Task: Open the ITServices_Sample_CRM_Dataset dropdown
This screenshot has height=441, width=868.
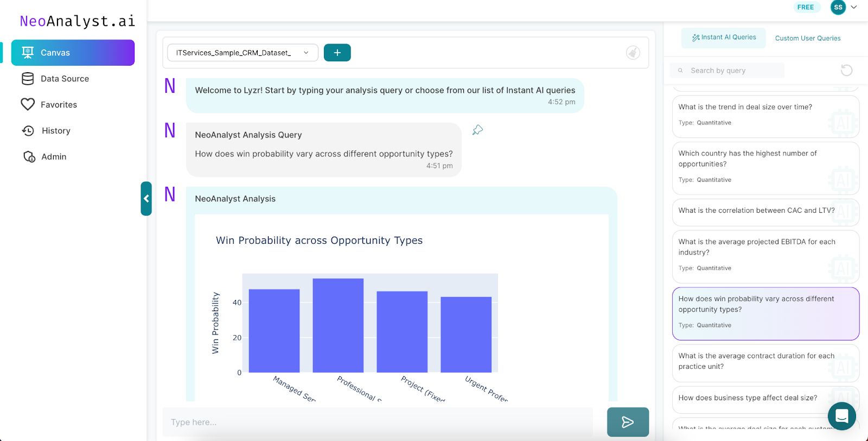Action: [242, 53]
